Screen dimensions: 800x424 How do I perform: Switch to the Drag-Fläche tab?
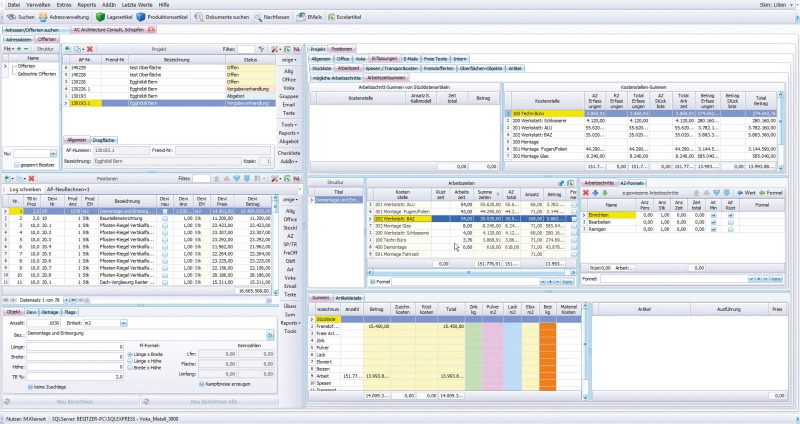pyautogui.click(x=105, y=139)
